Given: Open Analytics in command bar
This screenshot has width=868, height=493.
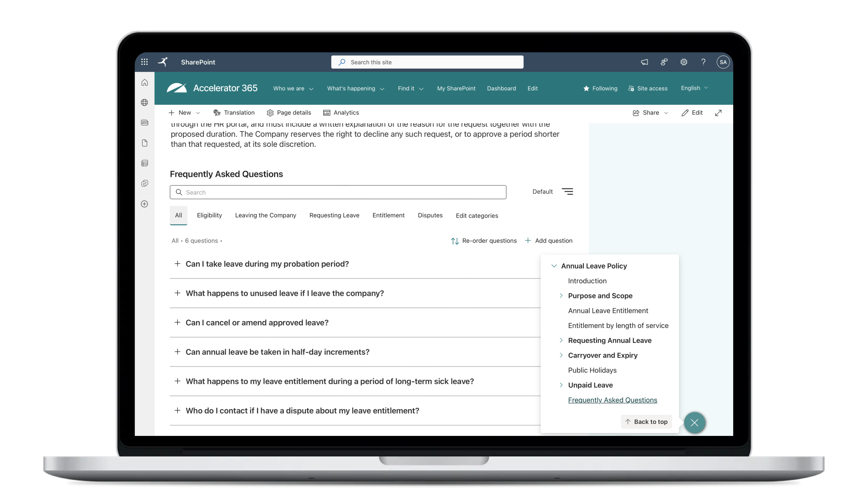Looking at the screenshot, I should click(x=341, y=113).
